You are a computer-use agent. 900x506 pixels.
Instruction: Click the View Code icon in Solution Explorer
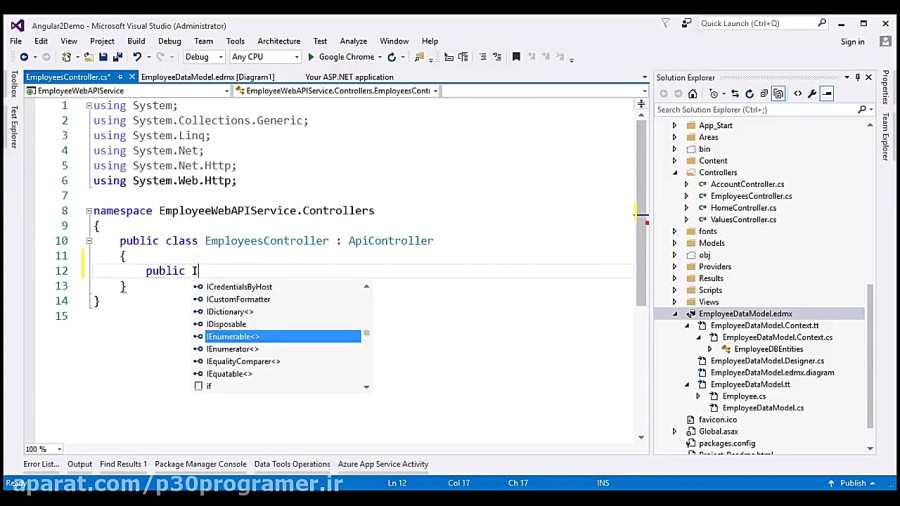click(x=798, y=94)
